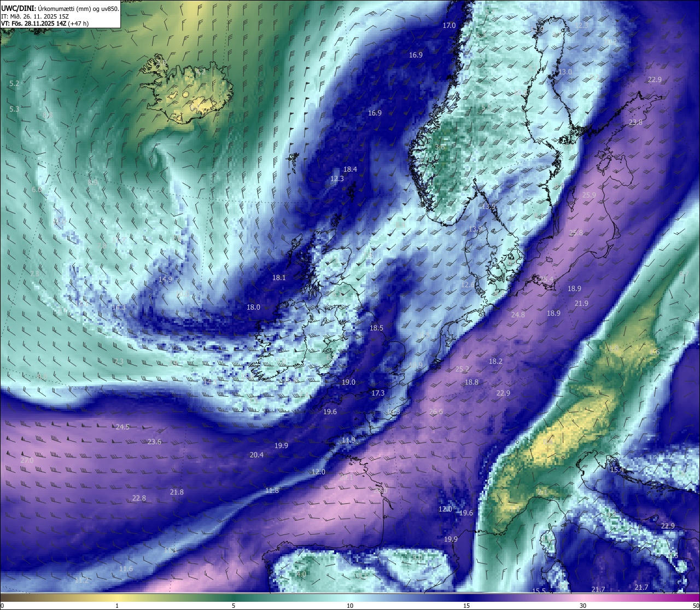The width and height of the screenshot is (700, 610).
Task: Click the 19.0 value label
Action: 348,382
